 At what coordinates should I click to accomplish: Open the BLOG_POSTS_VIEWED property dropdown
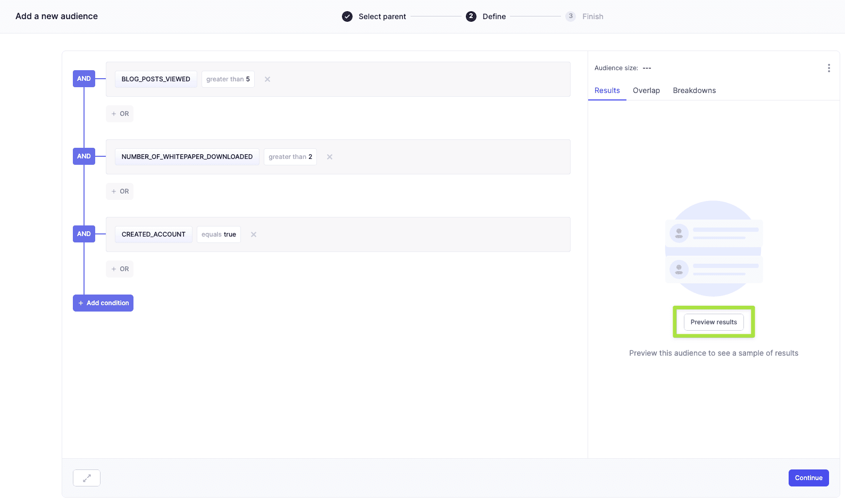(x=156, y=79)
